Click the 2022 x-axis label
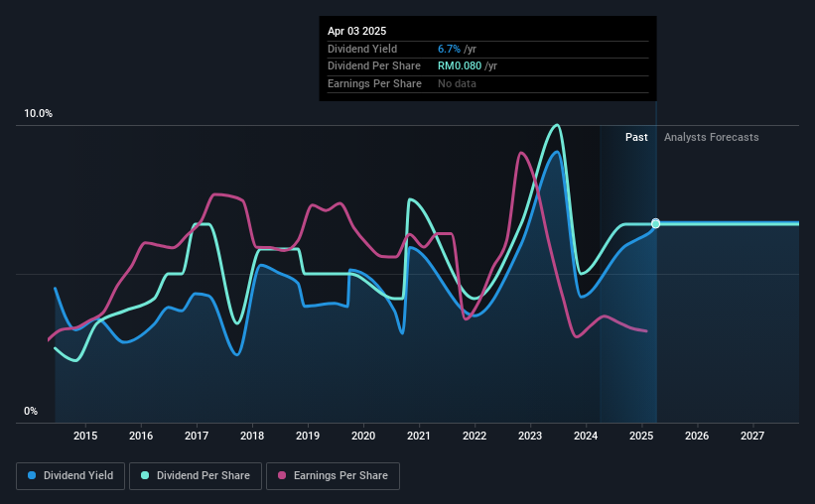 click(475, 436)
